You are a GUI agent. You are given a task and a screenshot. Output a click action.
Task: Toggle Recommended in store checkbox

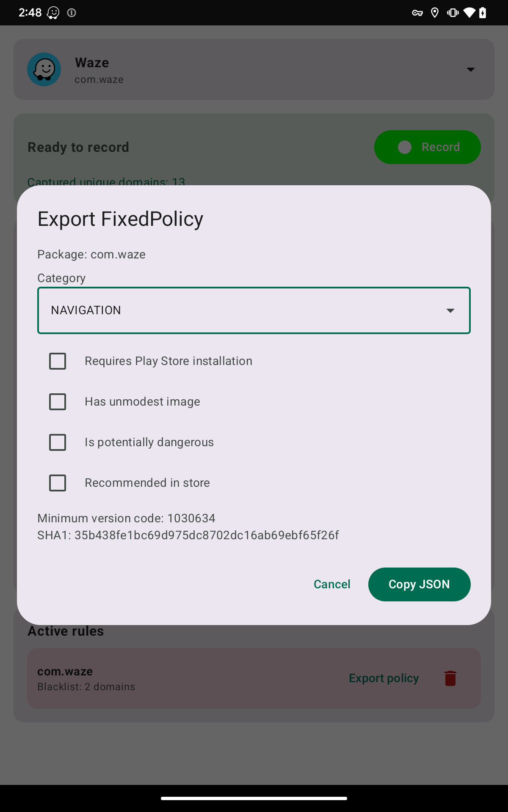(x=58, y=483)
